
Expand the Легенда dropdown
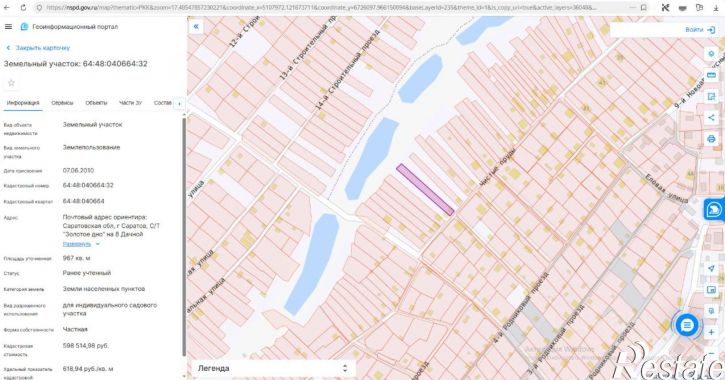[x=274, y=368]
